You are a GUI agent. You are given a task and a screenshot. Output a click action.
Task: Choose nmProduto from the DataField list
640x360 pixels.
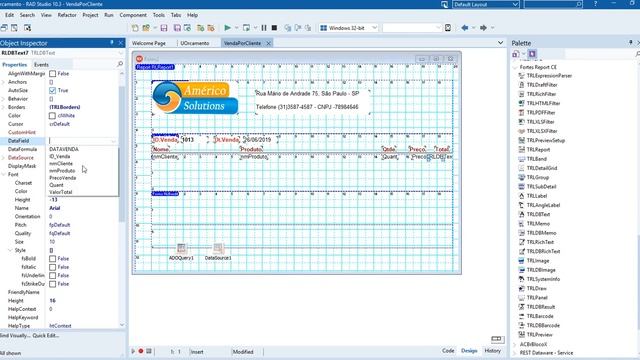pyautogui.click(x=62, y=171)
